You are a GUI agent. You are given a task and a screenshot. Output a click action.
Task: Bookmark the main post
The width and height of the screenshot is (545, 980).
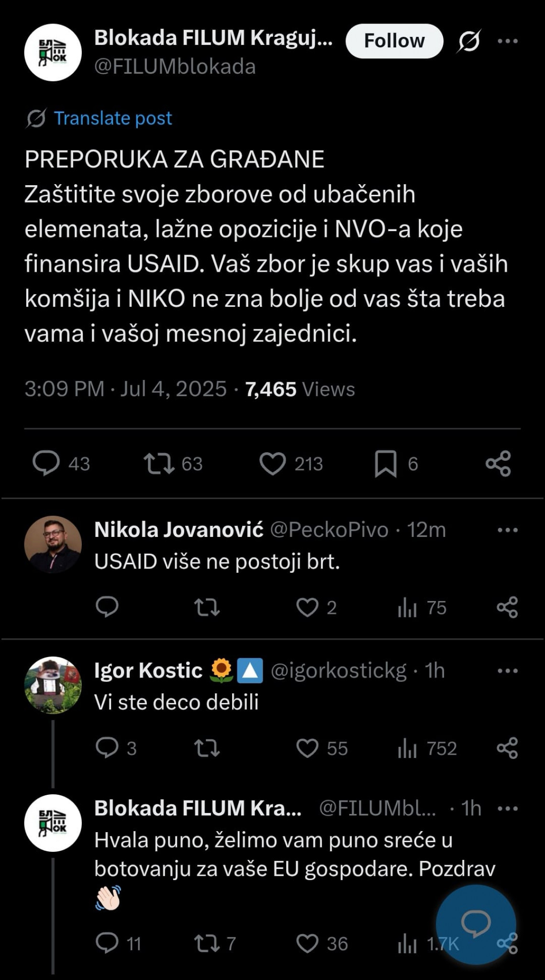click(386, 463)
